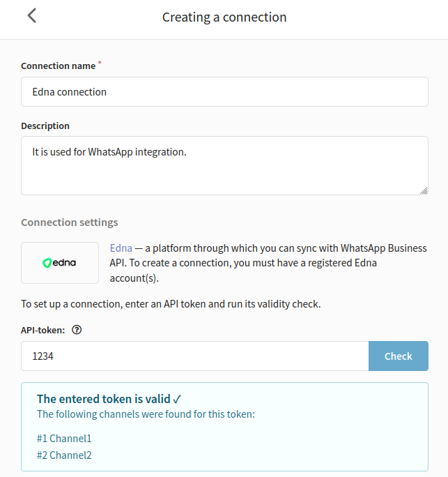The width and height of the screenshot is (448, 477).
Task: Click the 'The entered token is valid' message
Action: pos(104,399)
